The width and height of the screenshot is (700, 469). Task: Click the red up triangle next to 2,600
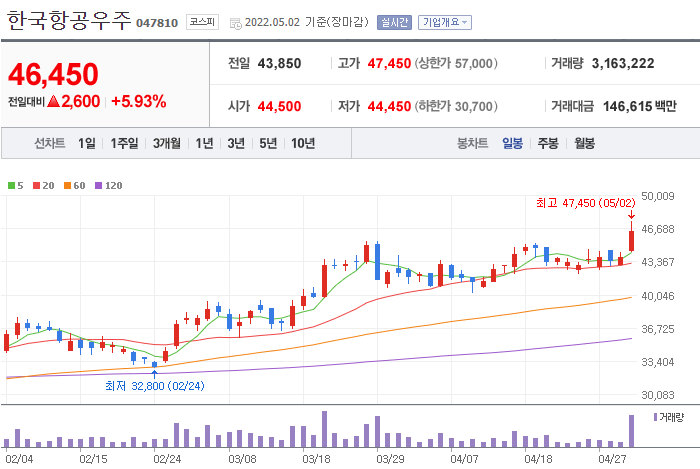click(x=53, y=101)
